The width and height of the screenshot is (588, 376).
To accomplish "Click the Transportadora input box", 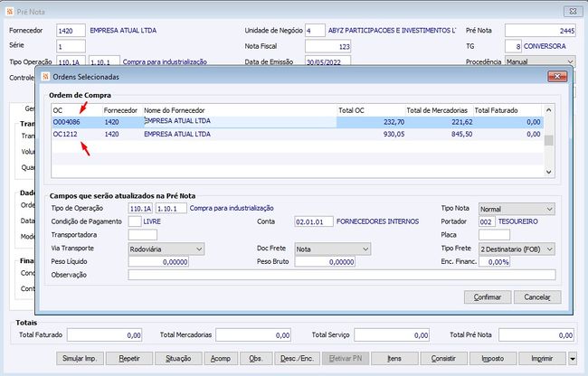I will click(143, 235).
